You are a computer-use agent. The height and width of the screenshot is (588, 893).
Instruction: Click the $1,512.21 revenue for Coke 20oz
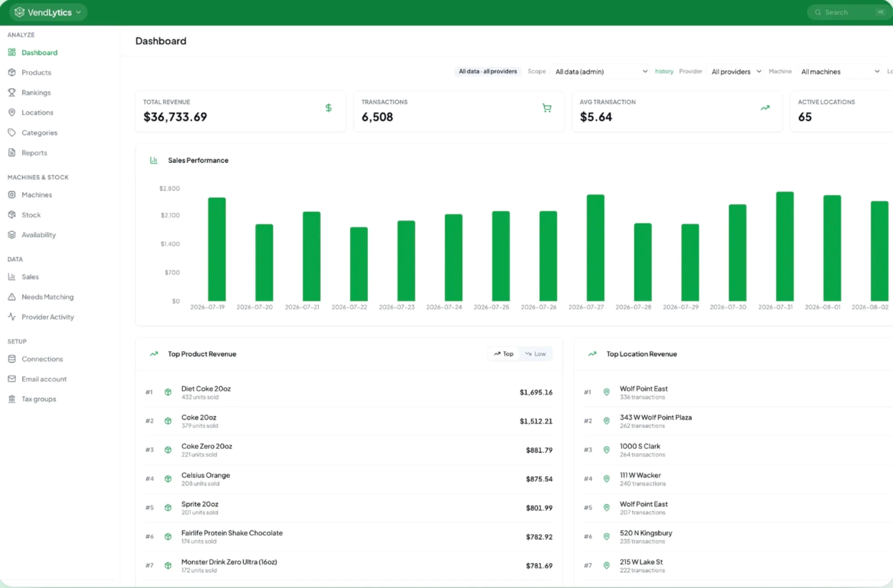[x=536, y=421]
